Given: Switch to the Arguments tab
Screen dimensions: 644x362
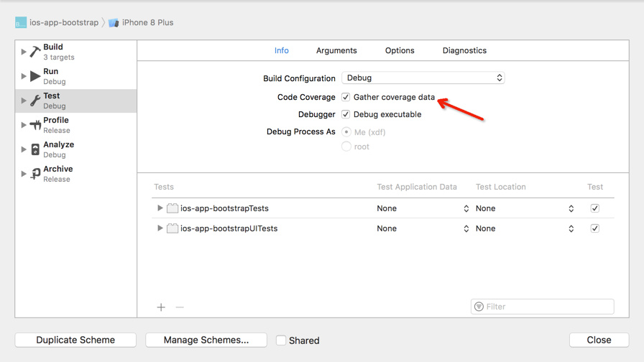Looking at the screenshot, I should 336,51.
